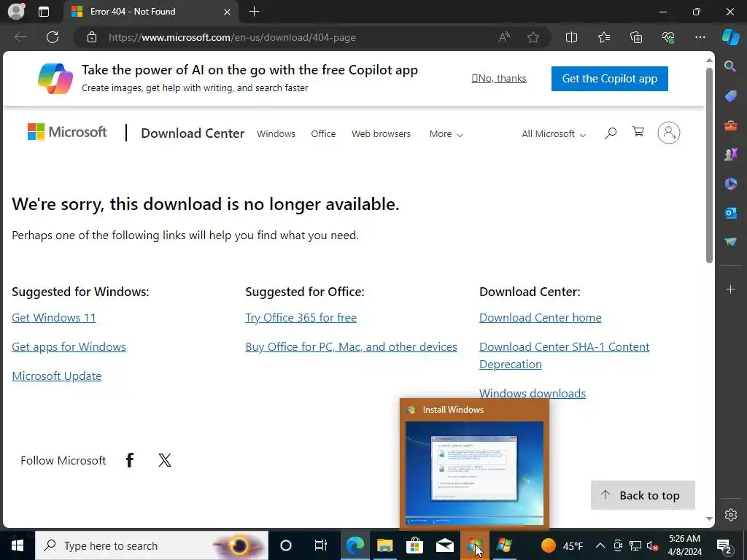This screenshot has width=747, height=560.
Task: Open Copilot in Edge sidebar
Action: [731, 37]
